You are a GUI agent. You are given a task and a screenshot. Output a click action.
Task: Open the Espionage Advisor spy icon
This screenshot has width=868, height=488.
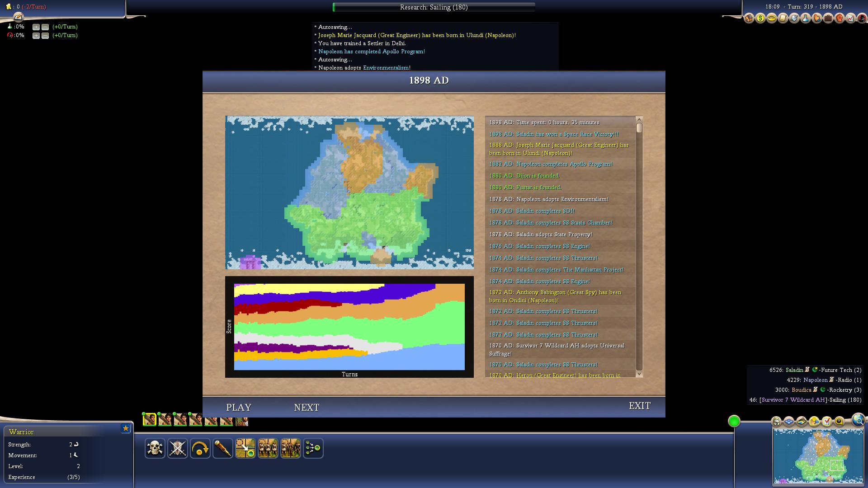click(x=862, y=18)
